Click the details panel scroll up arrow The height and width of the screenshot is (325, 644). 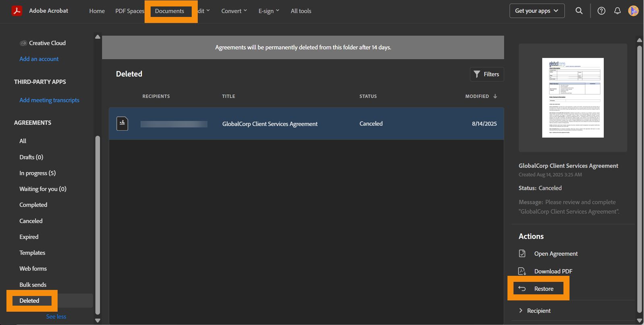click(640, 40)
